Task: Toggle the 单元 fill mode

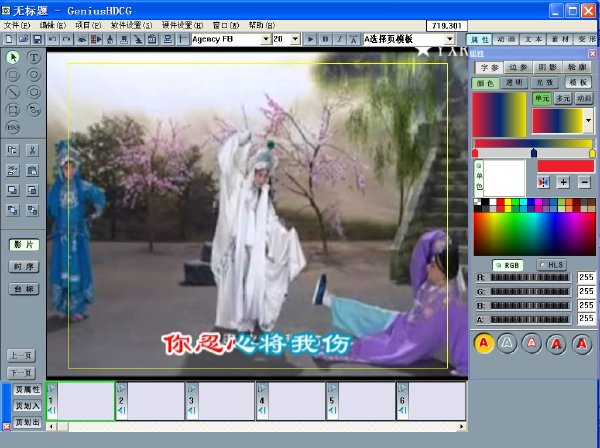Action: (541, 98)
